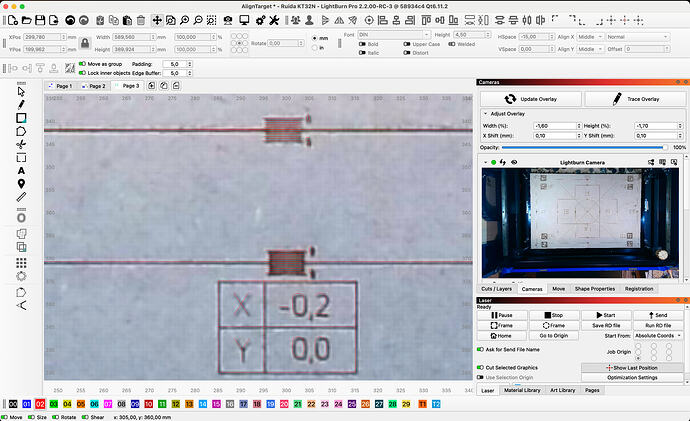Open the Art Library tab
The height and width of the screenshot is (421, 690).
tap(562, 390)
